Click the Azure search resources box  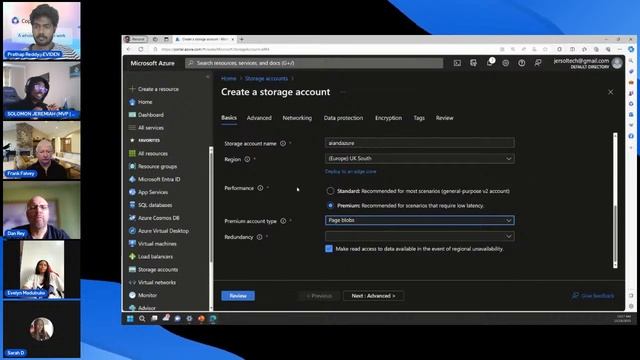pos(314,63)
